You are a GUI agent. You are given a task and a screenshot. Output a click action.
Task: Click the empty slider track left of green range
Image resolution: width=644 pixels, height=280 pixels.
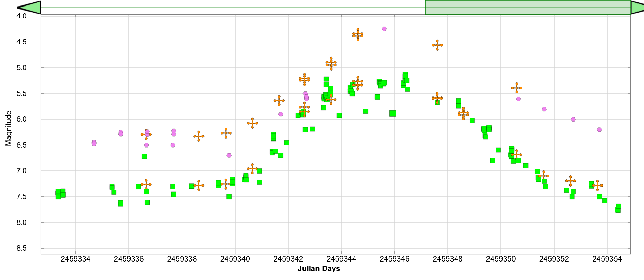233,8
